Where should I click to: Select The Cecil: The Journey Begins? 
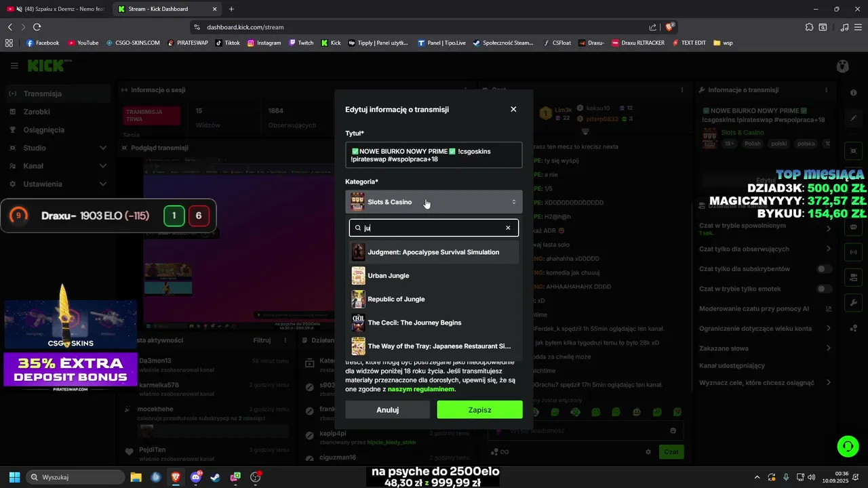point(433,323)
